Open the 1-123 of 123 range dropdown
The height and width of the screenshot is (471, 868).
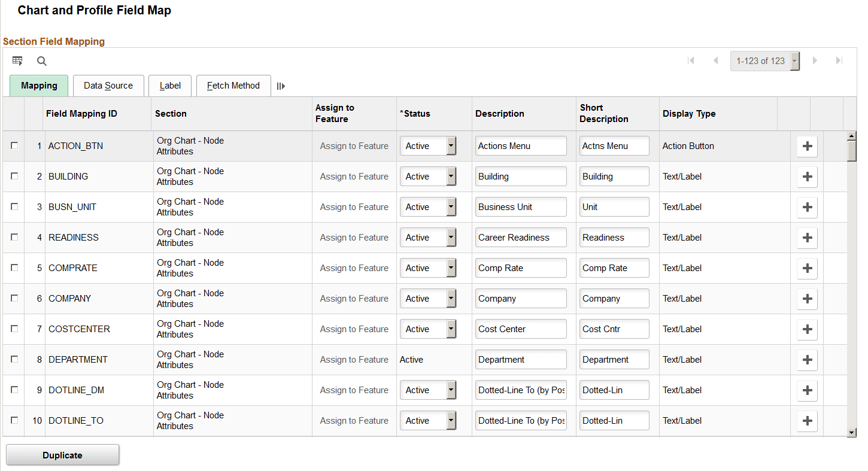tap(794, 60)
